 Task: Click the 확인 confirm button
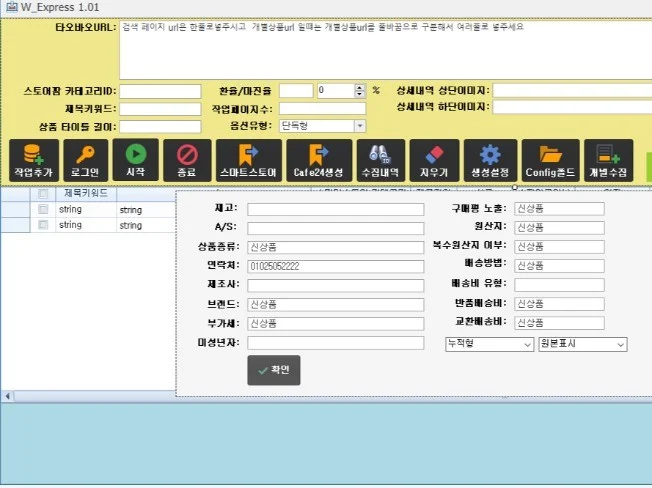point(273,371)
